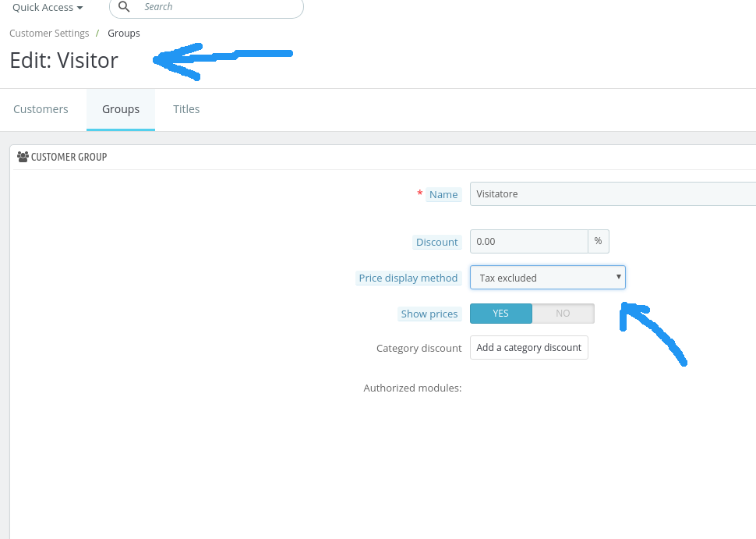756x539 pixels.
Task: Click the highlighted Discount label
Action: click(x=436, y=242)
